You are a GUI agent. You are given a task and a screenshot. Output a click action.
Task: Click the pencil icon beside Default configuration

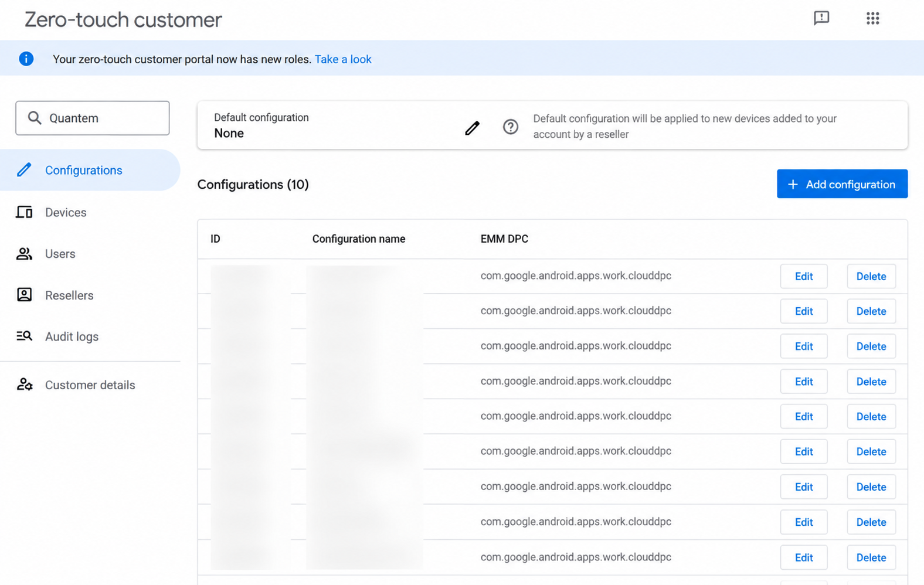click(x=472, y=128)
